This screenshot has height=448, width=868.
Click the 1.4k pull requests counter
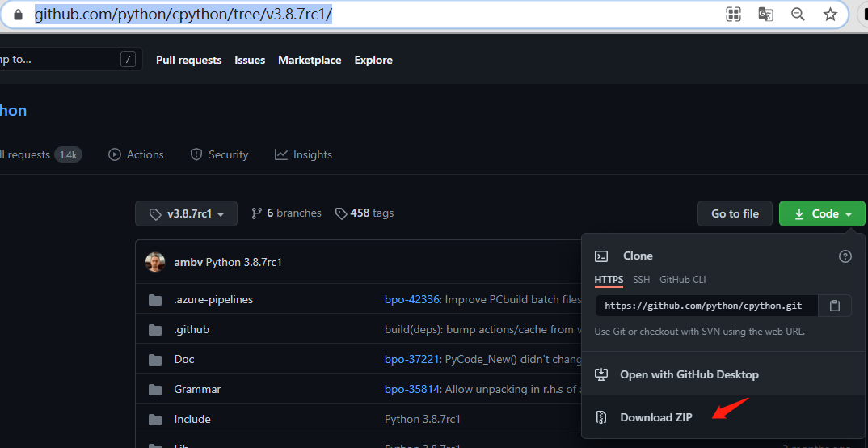[68, 154]
